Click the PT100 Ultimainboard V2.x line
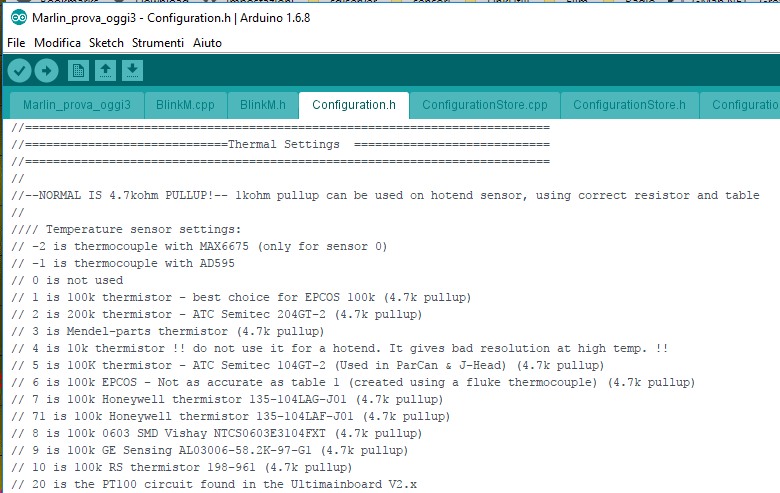Image resolution: width=780 pixels, height=493 pixels. pos(214,484)
